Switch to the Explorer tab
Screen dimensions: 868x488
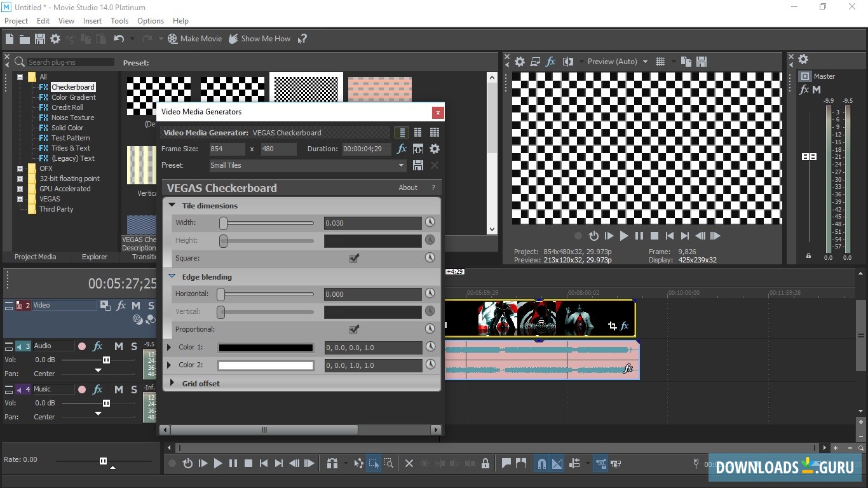pos(94,257)
